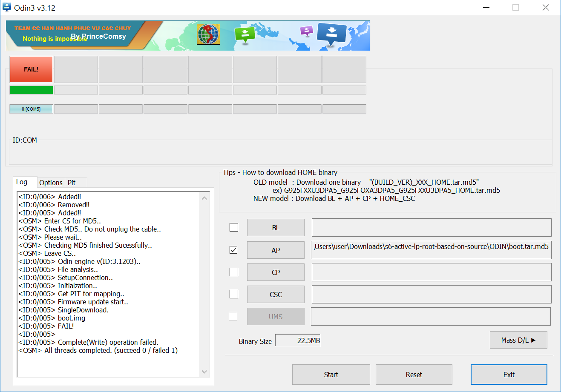Screen dimensions: 561x392
Task: Click log line 'Enter CS for MD5..'
Action: pyautogui.click(x=60, y=221)
